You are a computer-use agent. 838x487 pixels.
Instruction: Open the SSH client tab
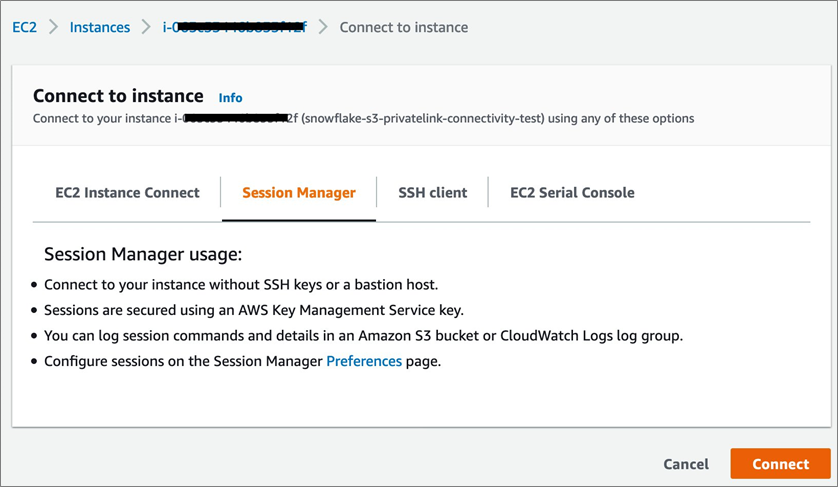tap(432, 192)
